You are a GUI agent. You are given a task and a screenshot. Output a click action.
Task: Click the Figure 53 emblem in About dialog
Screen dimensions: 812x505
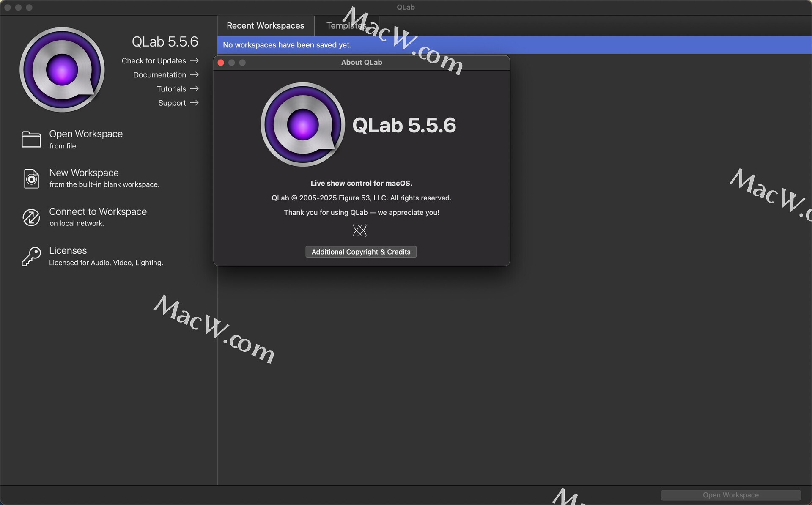359,231
